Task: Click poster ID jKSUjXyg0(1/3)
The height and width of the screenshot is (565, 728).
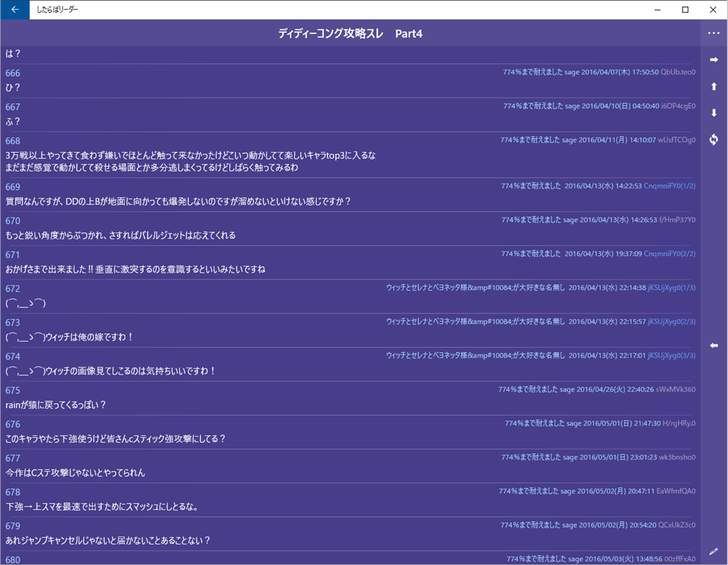Action: coord(672,288)
